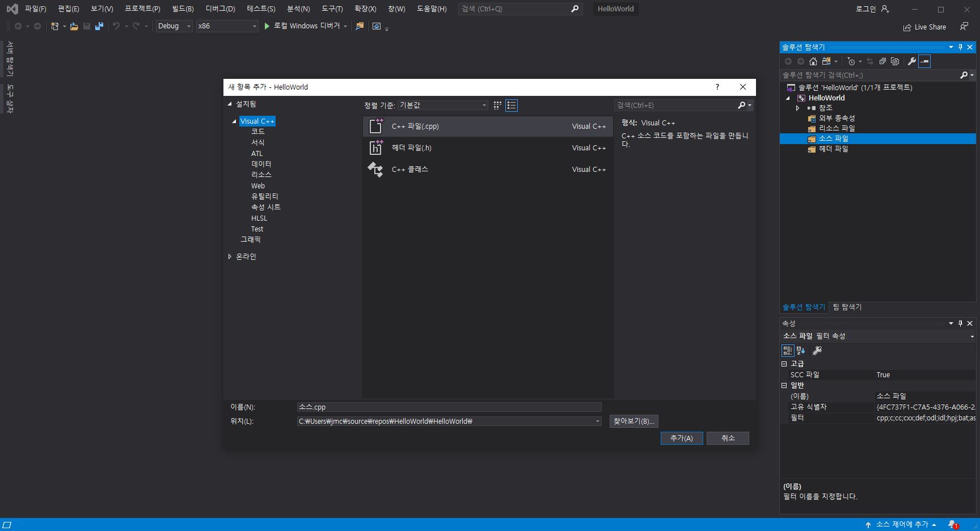
Task: Click the Cancel button in dialog
Action: coord(728,438)
